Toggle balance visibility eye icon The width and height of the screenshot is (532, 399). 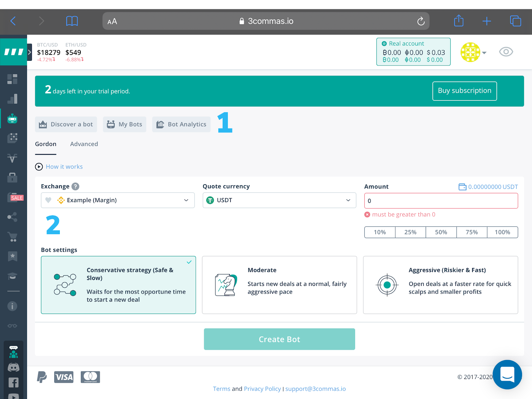506,52
